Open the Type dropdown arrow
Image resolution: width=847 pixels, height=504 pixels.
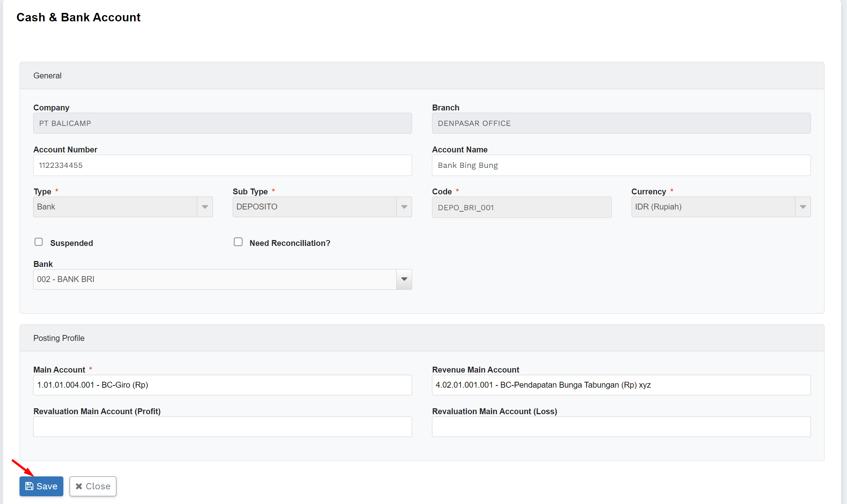coord(205,207)
